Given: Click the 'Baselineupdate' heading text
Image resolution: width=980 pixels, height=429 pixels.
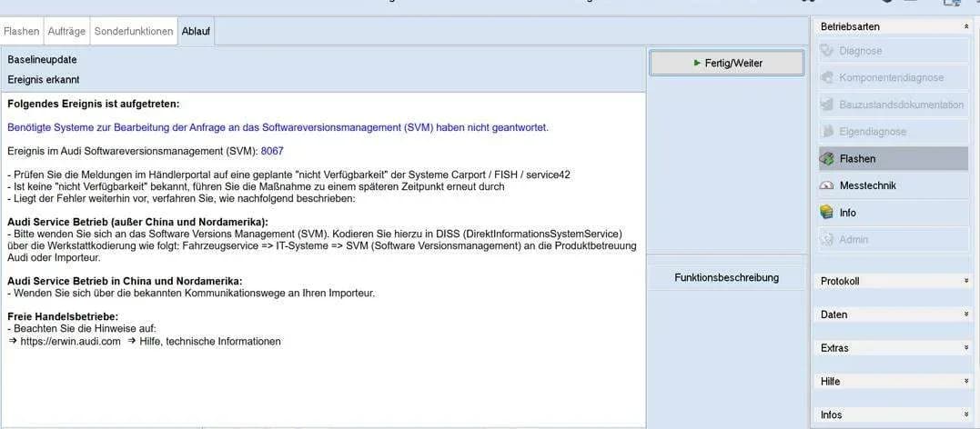Looking at the screenshot, I should click(43, 60).
